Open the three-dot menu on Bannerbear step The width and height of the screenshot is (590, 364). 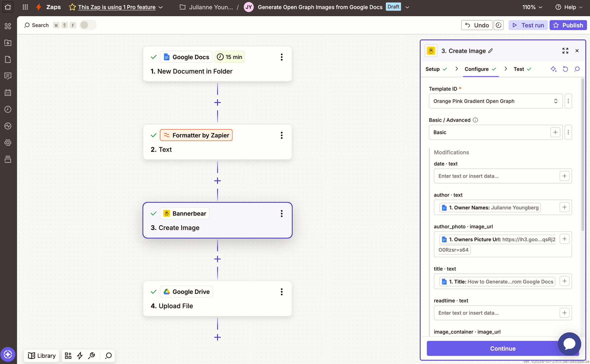(282, 214)
